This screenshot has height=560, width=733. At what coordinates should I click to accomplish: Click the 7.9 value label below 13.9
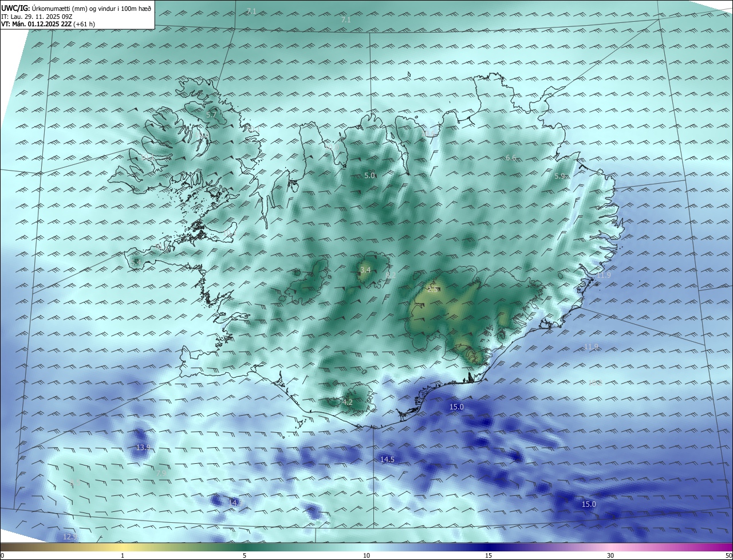(161, 473)
